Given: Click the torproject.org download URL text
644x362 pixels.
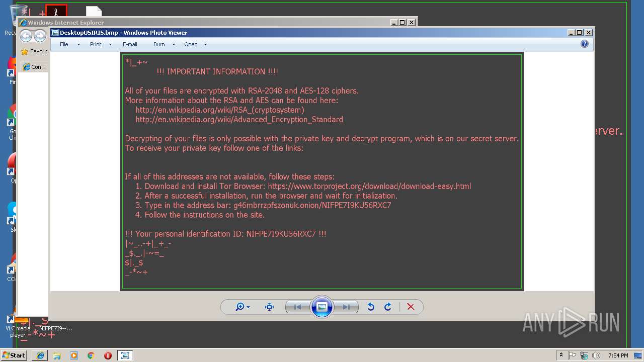Looking at the screenshot, I should coord(369,186).
